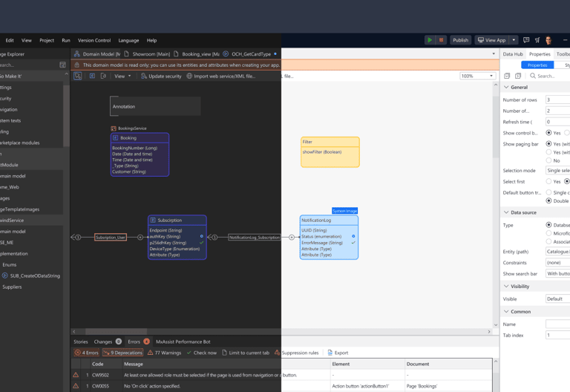Select first Yes option for Show paging bar
The height and width of the screenshot is (392, 570).
(548, 143)
